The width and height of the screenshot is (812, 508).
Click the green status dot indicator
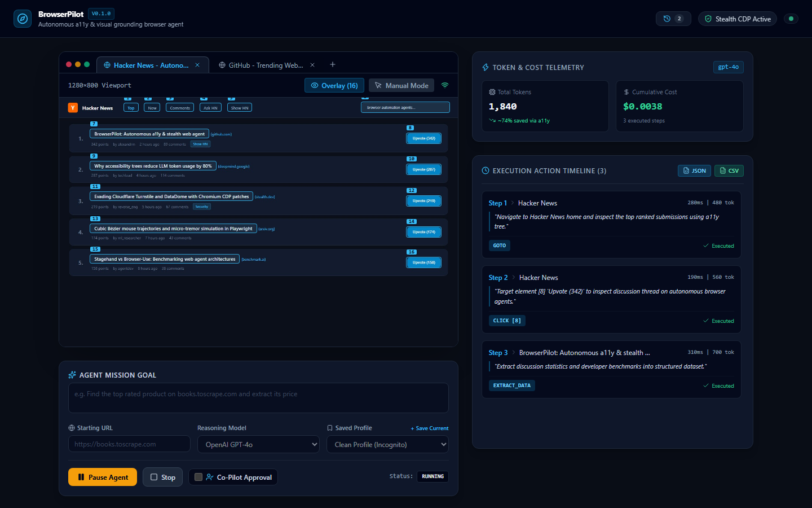tap(791, 19)
